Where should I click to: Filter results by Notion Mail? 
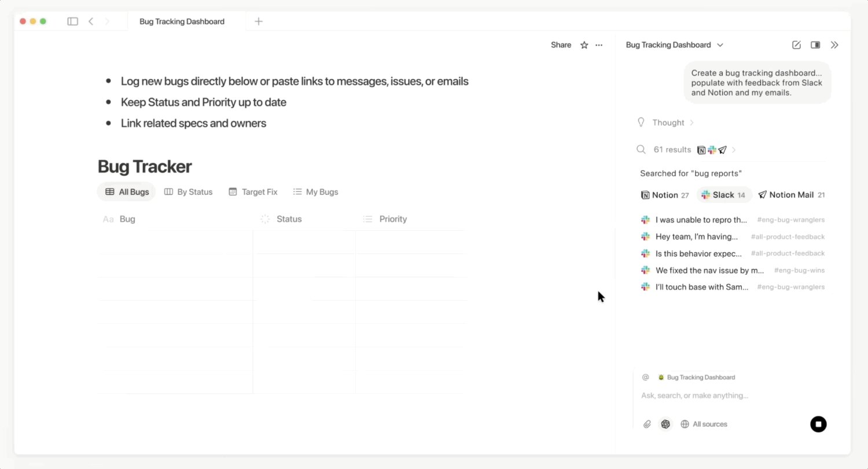tap(790, 195)
